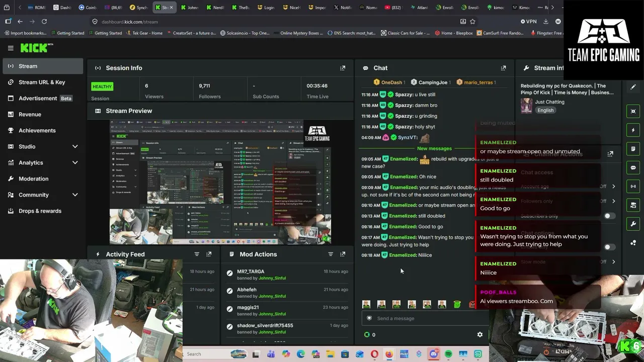Toggle Subscribers only chat switch
The width and height of the screenshot is (644, 362).
pos(609,216)
